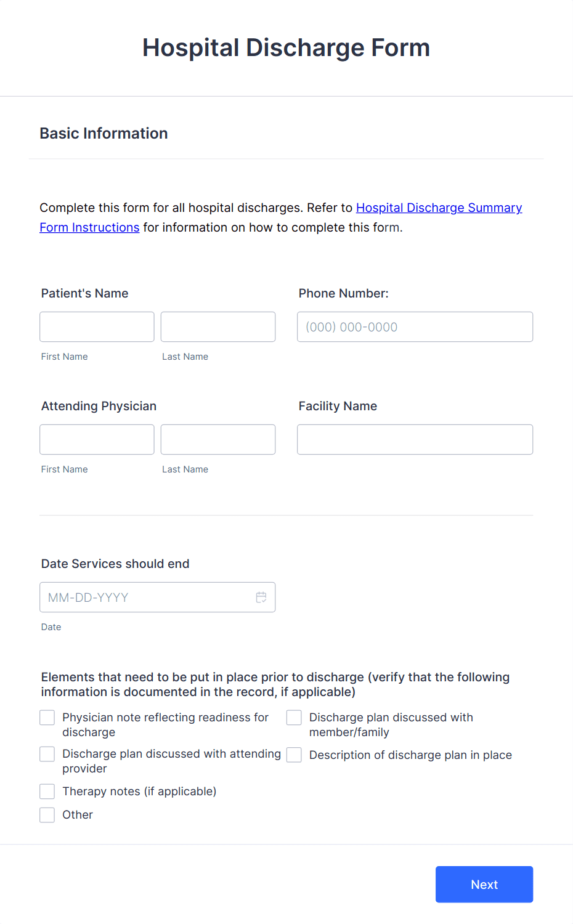Click the patient's Last Name field

click(217, 326)
